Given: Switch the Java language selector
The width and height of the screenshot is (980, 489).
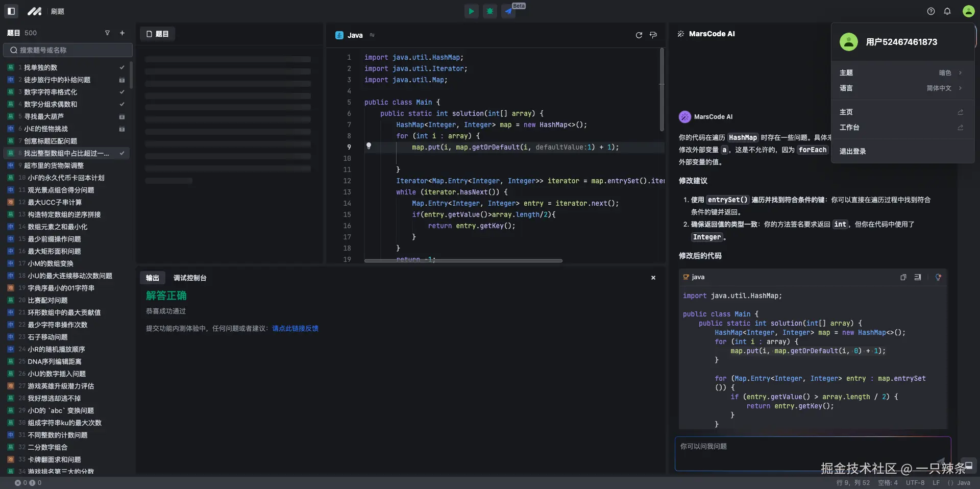Looking at the screenshot, I should [x=355, y=35].
